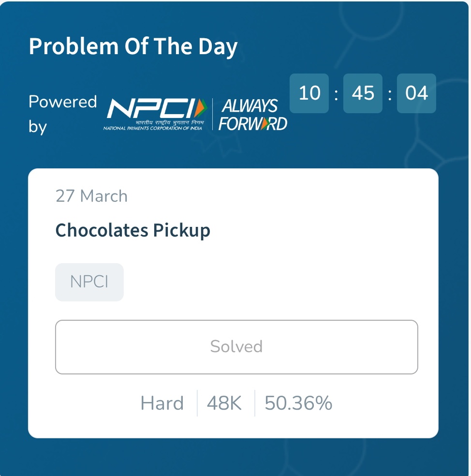The height and width of the screenshot is (476, 471).
Task: Click the 48K submissions count
Action: coord(224,403)
